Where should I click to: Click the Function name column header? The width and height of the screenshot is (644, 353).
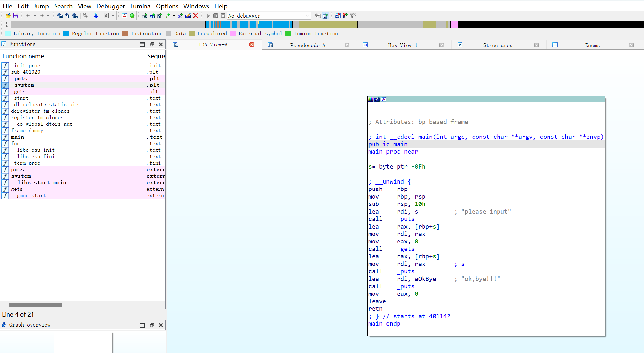[x=73, y=56]
